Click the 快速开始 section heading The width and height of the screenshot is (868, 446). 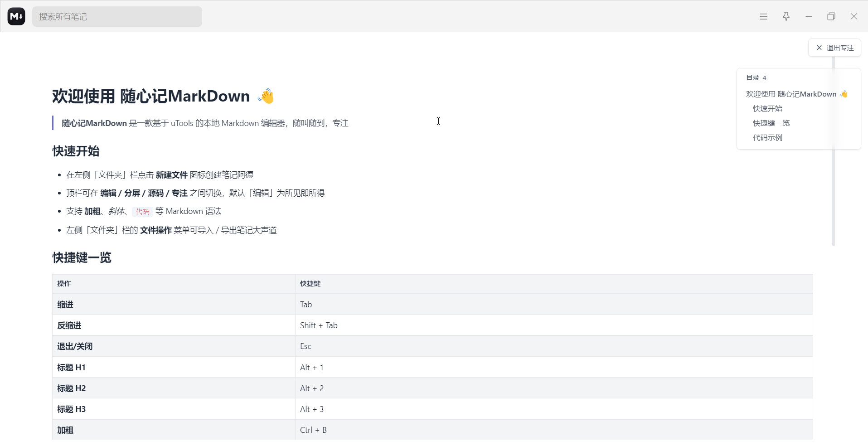(76, 151)
